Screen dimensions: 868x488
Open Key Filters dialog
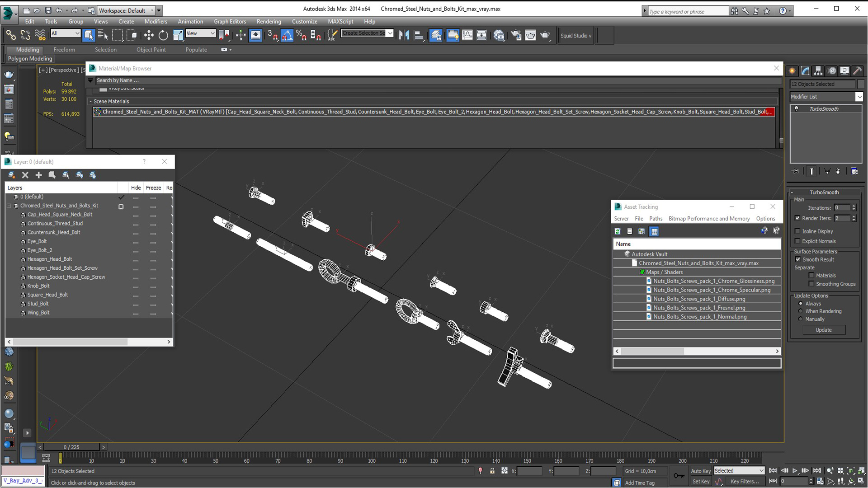click(744, 482)
